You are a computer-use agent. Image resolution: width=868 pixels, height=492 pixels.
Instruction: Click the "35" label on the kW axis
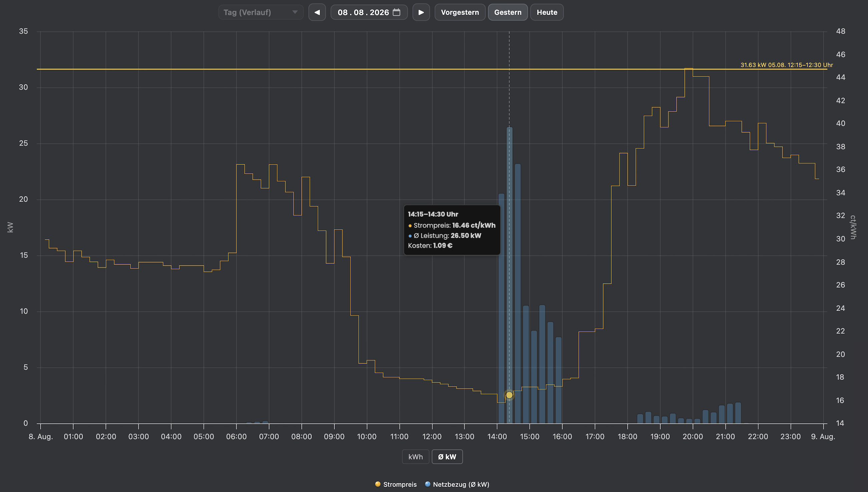23,31
